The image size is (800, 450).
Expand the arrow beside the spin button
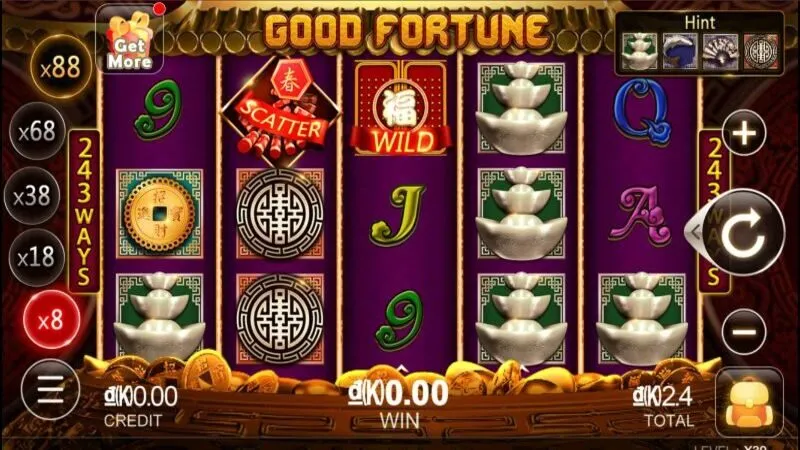point(695,232)
